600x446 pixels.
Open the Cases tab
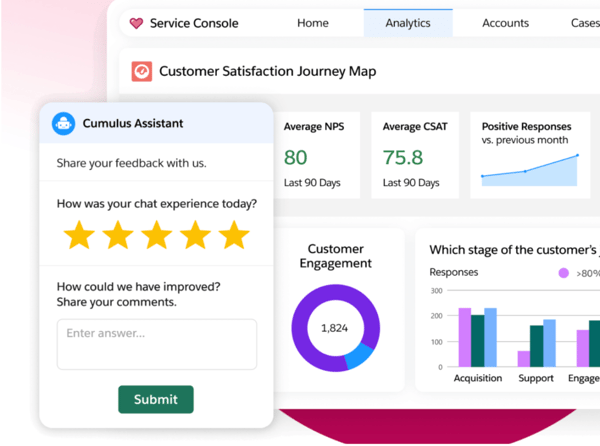click(x=585, y=23)
